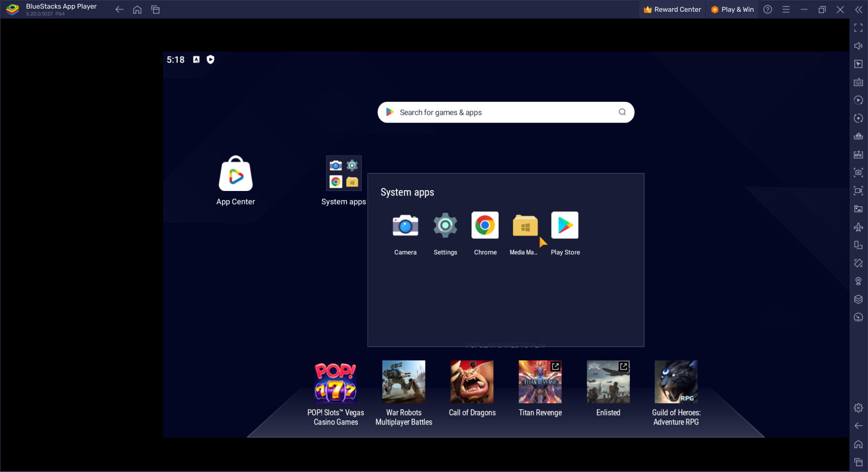Screen dimensions: 868x472
Task: Open Titan Revenge game
Action: click(540, 382)
